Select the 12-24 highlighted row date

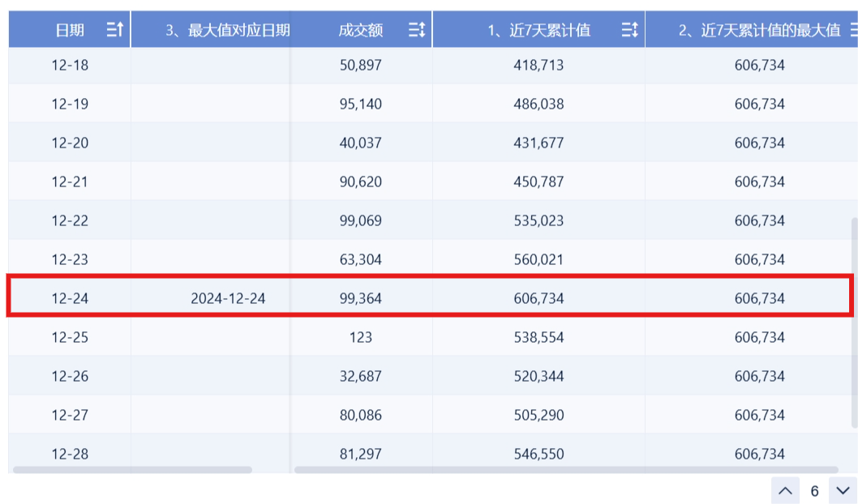point(70,298)
